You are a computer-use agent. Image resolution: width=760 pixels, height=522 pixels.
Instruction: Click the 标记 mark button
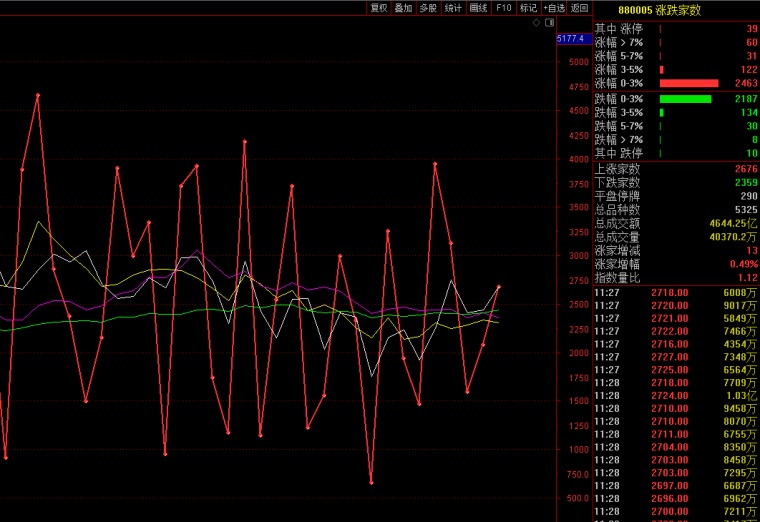pyautogui.click(x=528, y=8)
